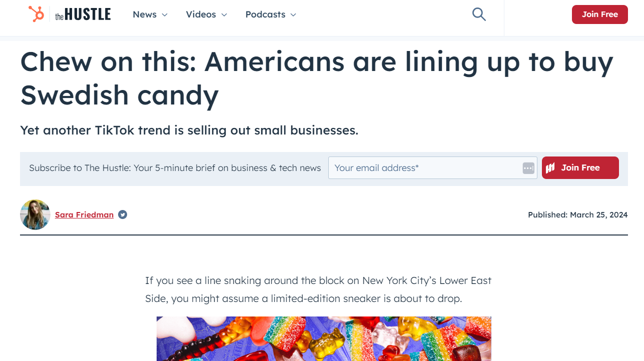Focus the "Your email address" field
The height and width of the screenshot is (361, 644).
click(x=425, y=168)
